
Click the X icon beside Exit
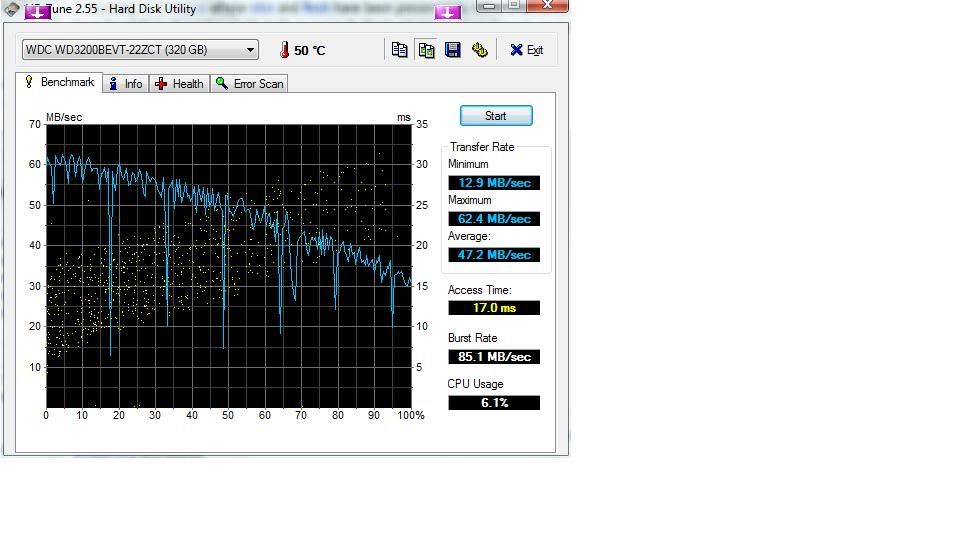pos(516,50)
